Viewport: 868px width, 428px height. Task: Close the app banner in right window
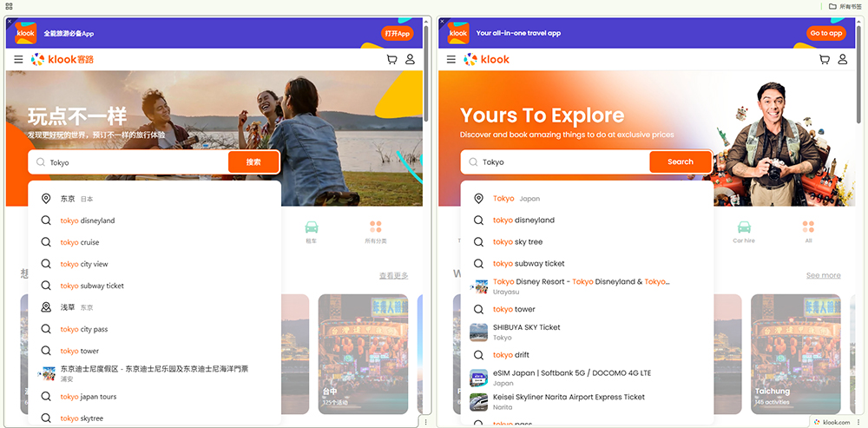(x=442, y=21)
